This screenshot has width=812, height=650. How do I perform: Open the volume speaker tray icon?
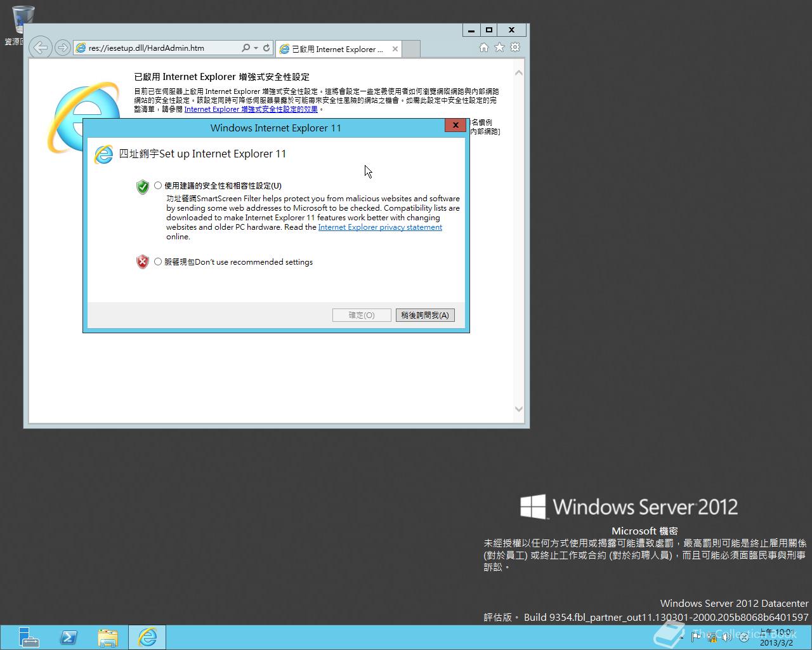click(x=727, y=637)
